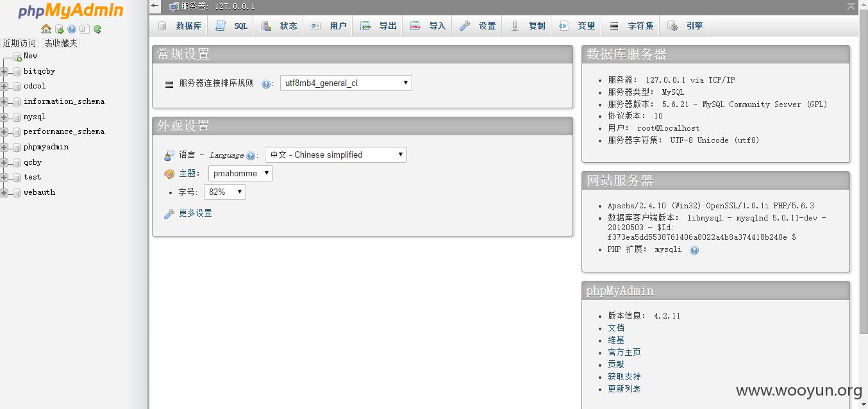The width and height of the screenshot is (868, 409).
Task: Expand the phpmyadmin database tree node
Action: 4,147
